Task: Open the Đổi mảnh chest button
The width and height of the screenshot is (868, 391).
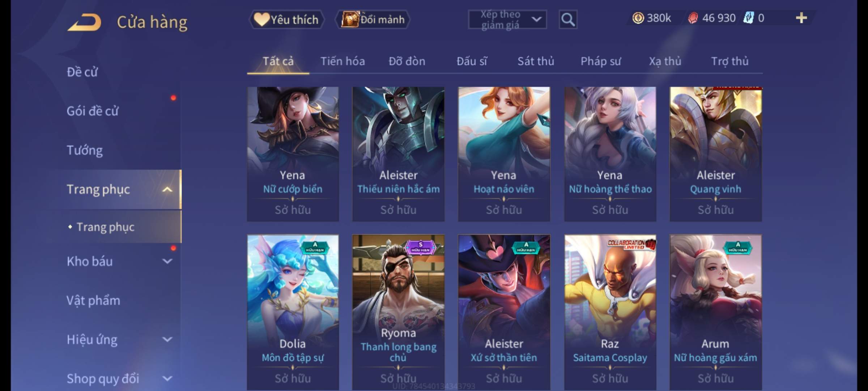Action: [x=373, y=20]
